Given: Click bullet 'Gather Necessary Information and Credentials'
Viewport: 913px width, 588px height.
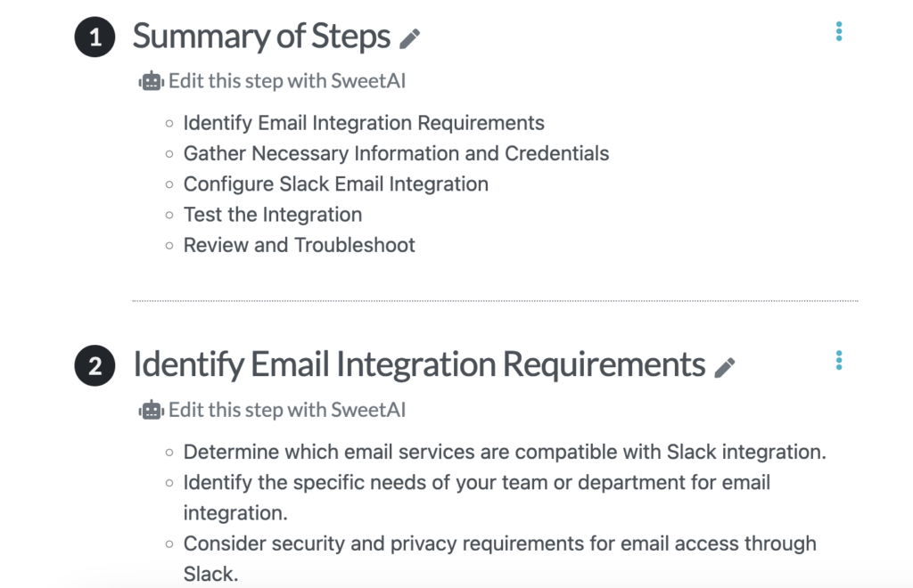Looking at the screenshot, I should pyautogui.click(x=396, y=153).
